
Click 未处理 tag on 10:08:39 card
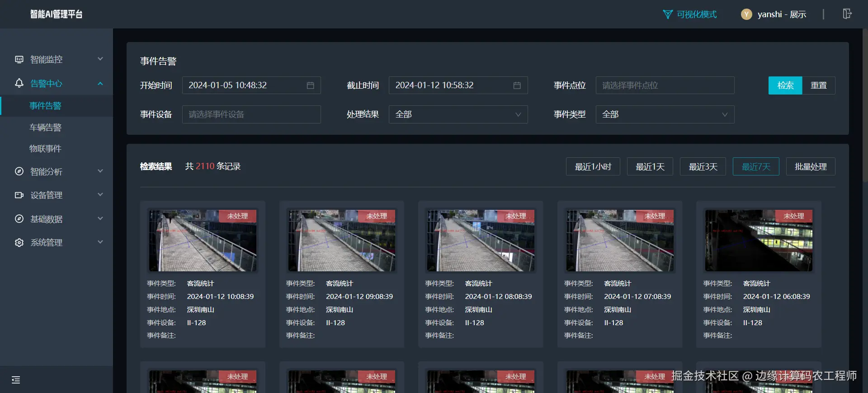[238, 216]
